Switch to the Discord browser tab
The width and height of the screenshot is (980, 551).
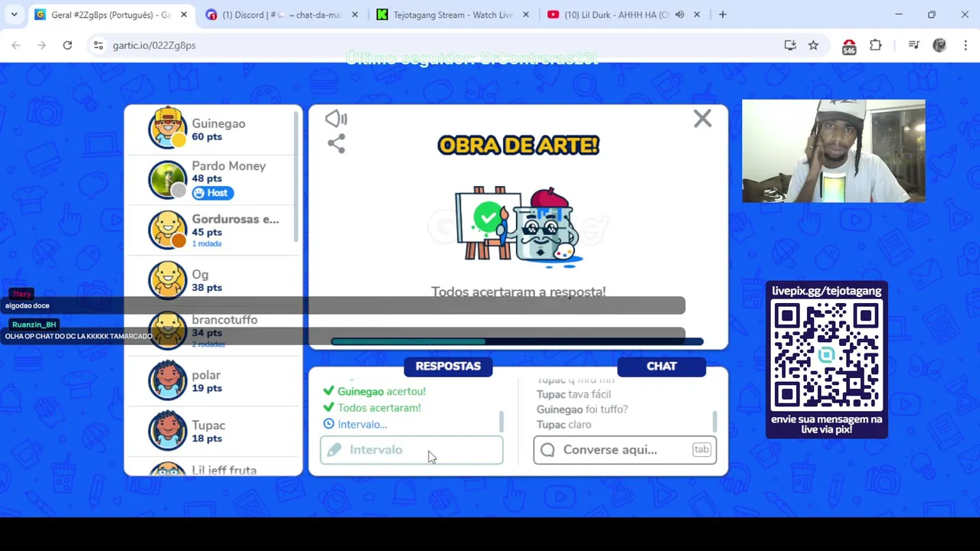pyautogui.click(x=281, y=15)
